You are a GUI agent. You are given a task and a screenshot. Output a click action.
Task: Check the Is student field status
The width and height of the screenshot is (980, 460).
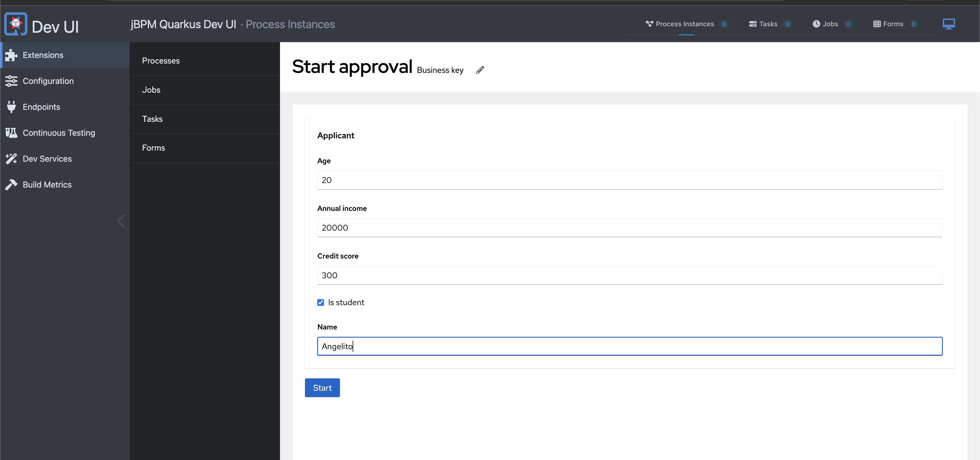321,303
